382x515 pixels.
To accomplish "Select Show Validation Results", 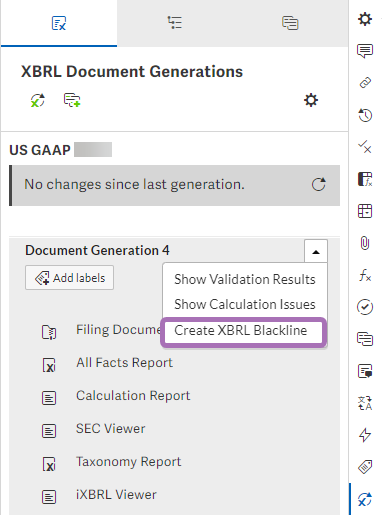I will [x=245, y=279].
